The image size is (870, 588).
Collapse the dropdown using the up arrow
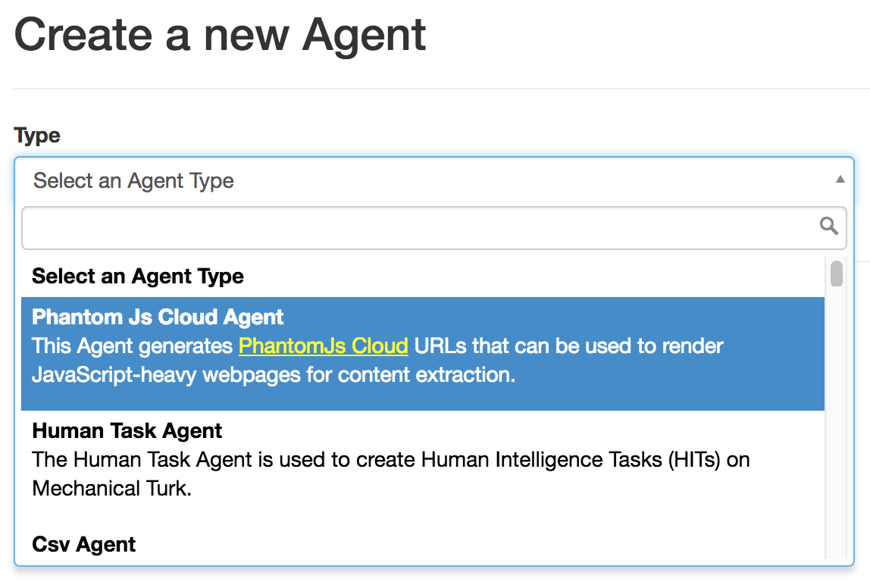840,179
